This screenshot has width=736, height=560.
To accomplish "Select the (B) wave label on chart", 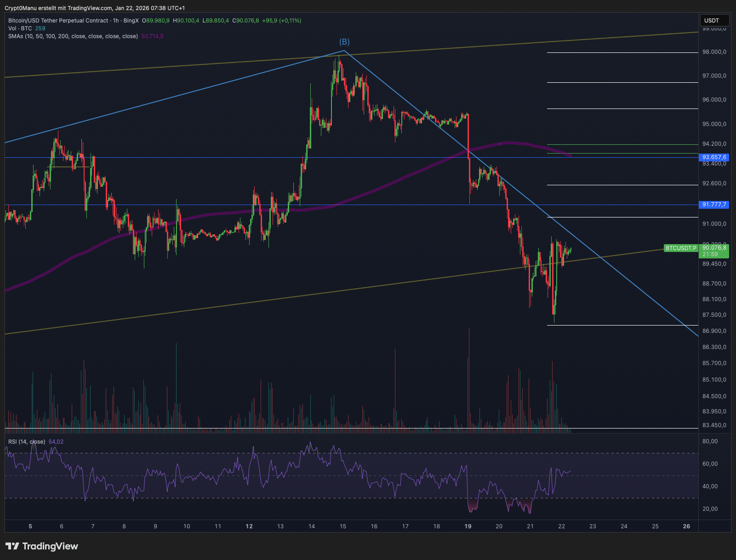I will pos(344,41).
